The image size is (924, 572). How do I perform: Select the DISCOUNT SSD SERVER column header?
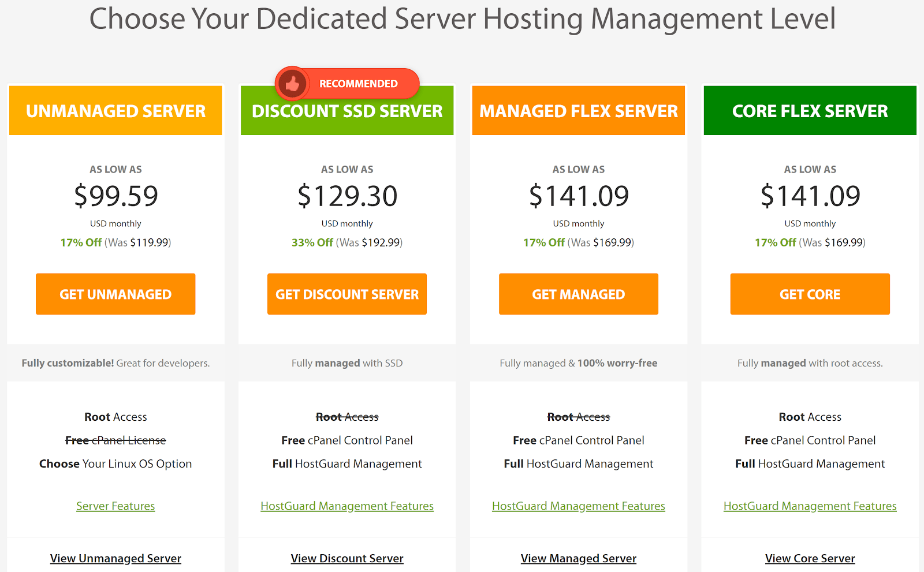click(x=346, y=110)
